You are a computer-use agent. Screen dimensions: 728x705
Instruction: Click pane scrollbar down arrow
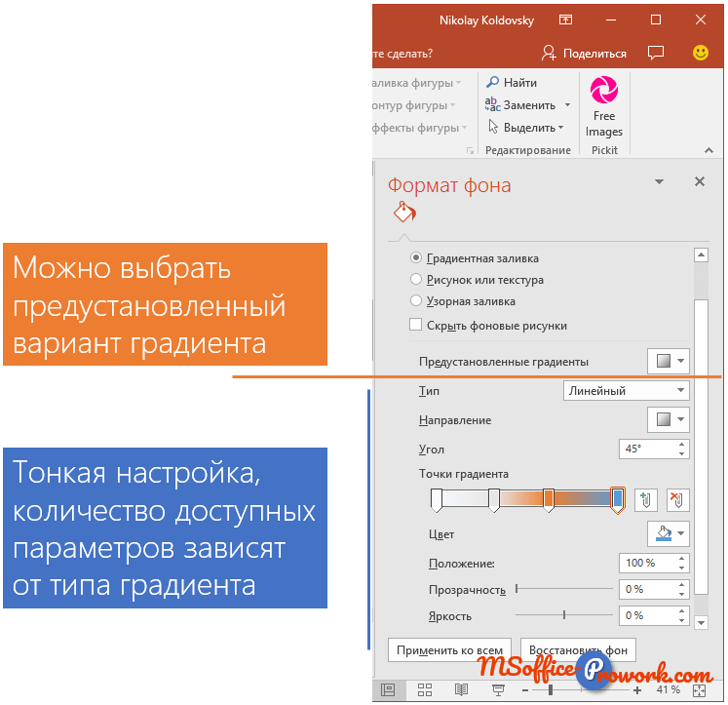[x=701, y=622]
